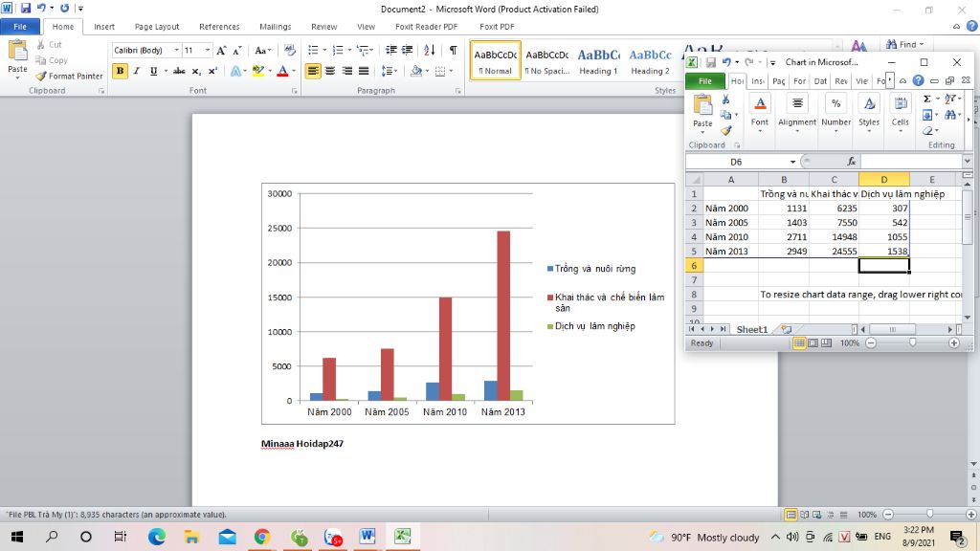Apply Heading 1 style
This screenshot has height=551, width=980.
click(x=598, y=60)
